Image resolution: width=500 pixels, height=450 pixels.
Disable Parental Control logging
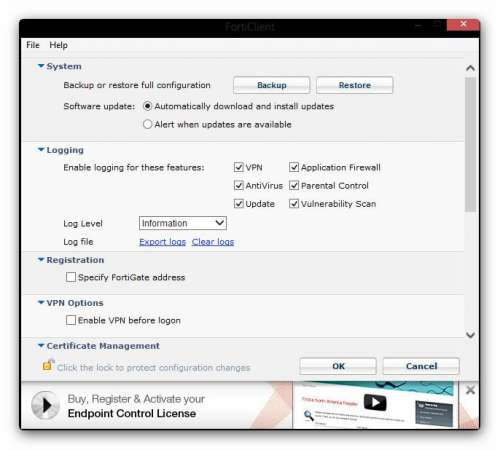[x=294, y=185]
